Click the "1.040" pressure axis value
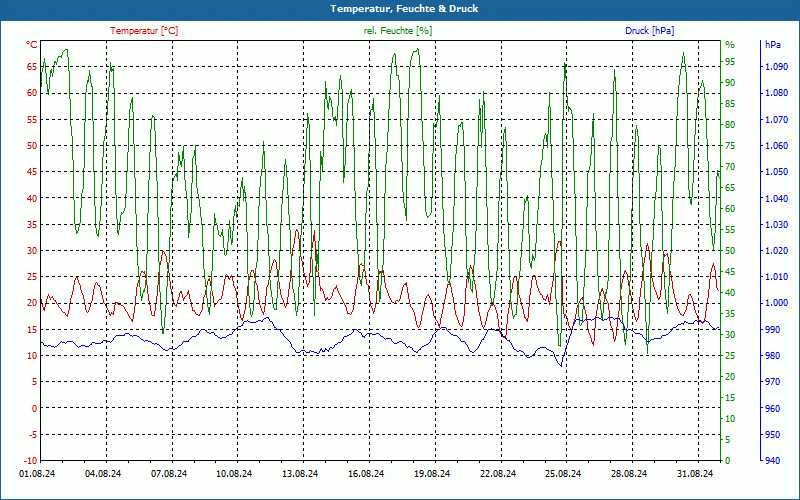This screenshot has height=500, width=800. pos(776,198)
